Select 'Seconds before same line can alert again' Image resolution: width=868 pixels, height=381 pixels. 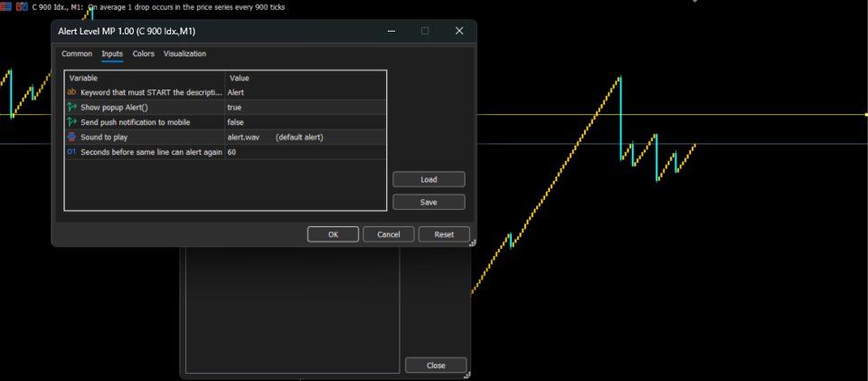click(x=151, y=152)
